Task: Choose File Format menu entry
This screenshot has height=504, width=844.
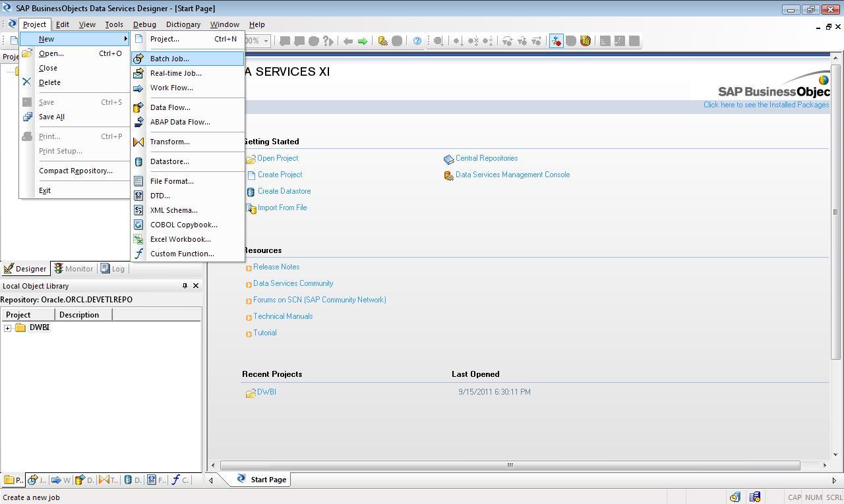Action: pos(188,181)
